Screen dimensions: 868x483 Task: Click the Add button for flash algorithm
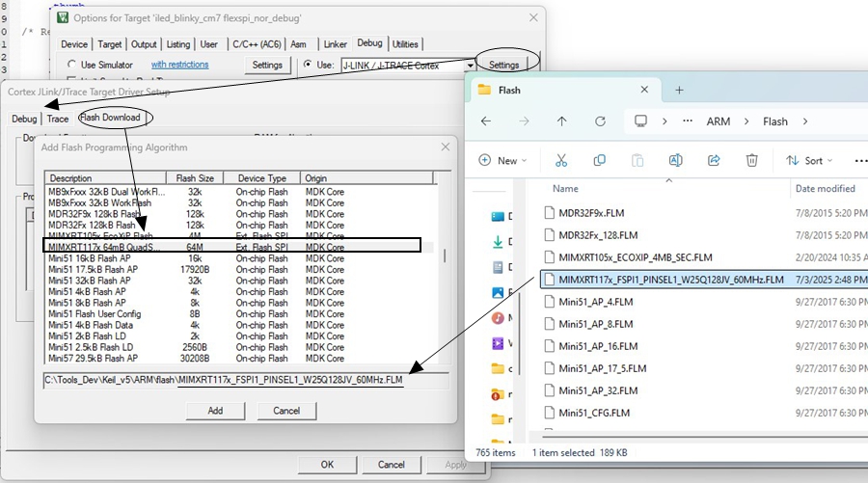click(215, 411)
